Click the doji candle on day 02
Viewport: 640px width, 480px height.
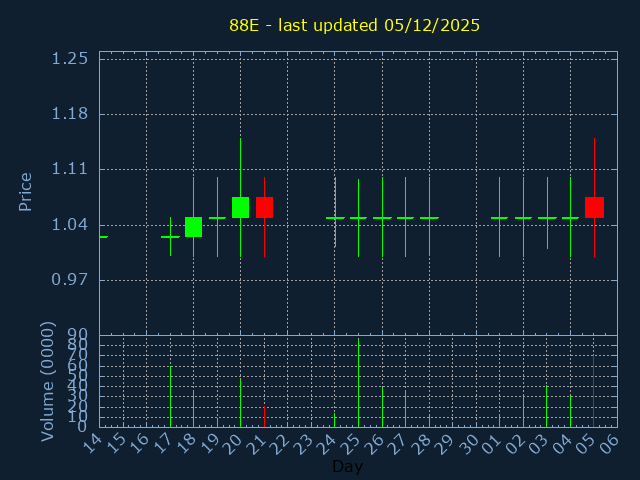523,218
